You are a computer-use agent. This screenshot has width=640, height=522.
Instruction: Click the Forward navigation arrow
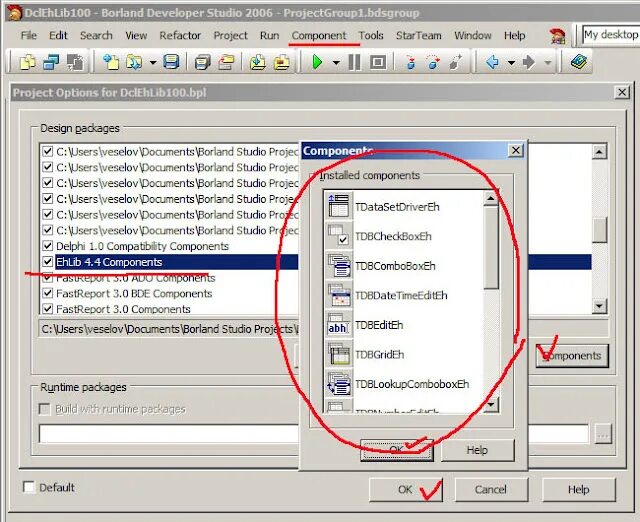[x=529, y=62]
